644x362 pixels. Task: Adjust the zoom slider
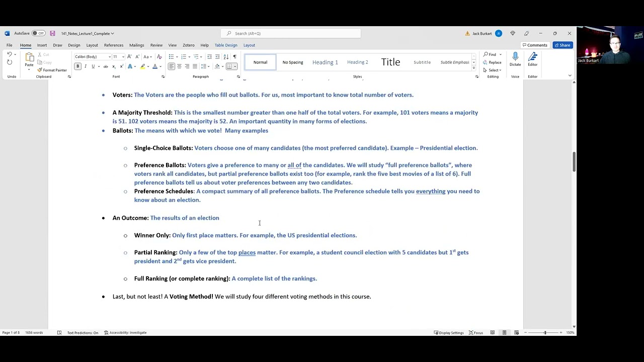click(x=545, y=332)
